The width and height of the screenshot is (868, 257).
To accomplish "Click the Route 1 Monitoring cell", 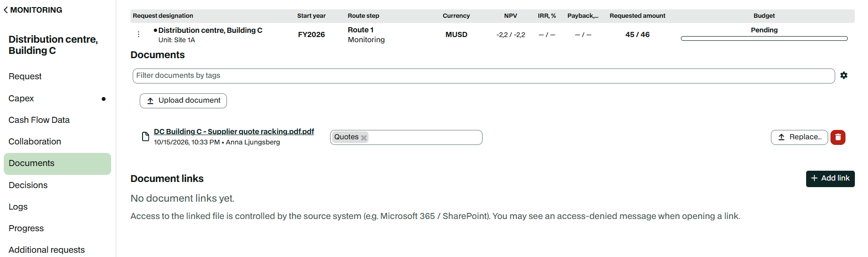I will 366,35.
